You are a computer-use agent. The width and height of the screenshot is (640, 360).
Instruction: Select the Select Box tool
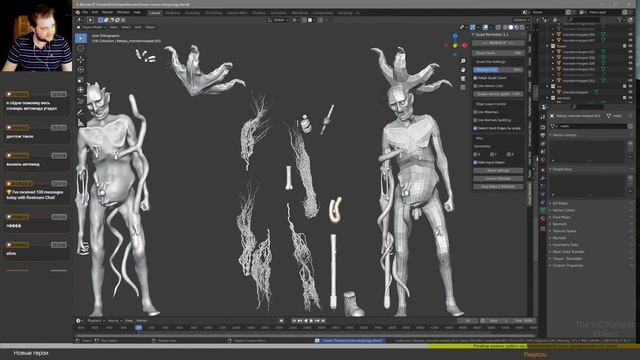pos(81,38)
